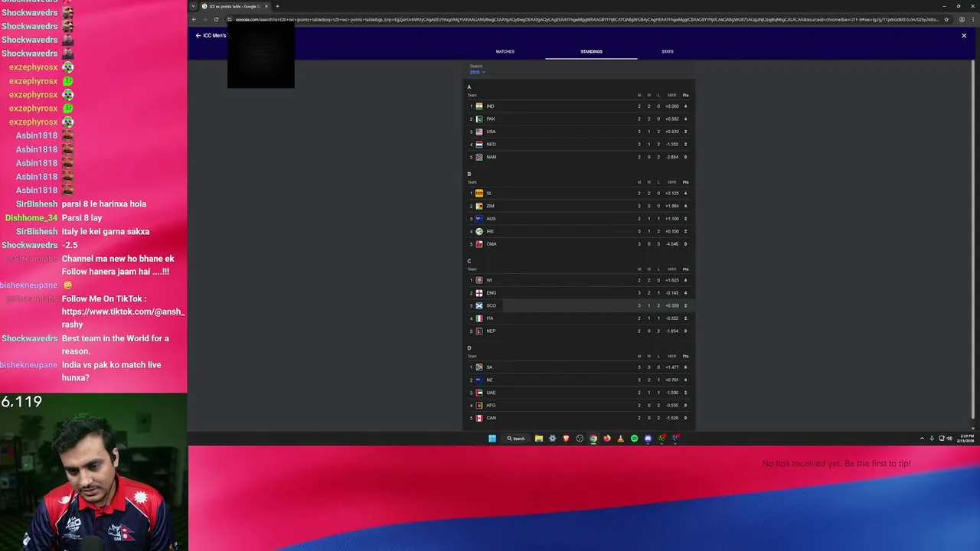Show hidden icons in the system tray
980x551 pixels.
click(x=922, y=439)
